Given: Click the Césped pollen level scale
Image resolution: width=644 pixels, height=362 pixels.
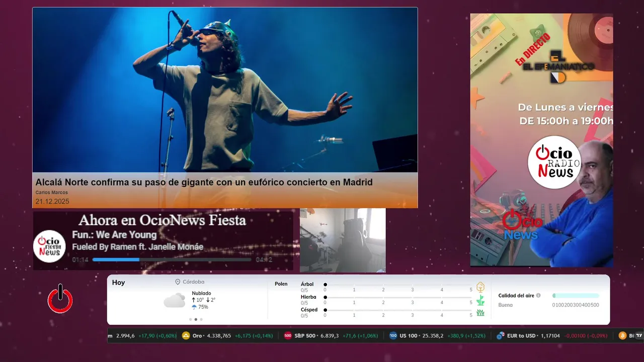Looking at the screenshot, I should pyautogui.click(x=398, y=313).
